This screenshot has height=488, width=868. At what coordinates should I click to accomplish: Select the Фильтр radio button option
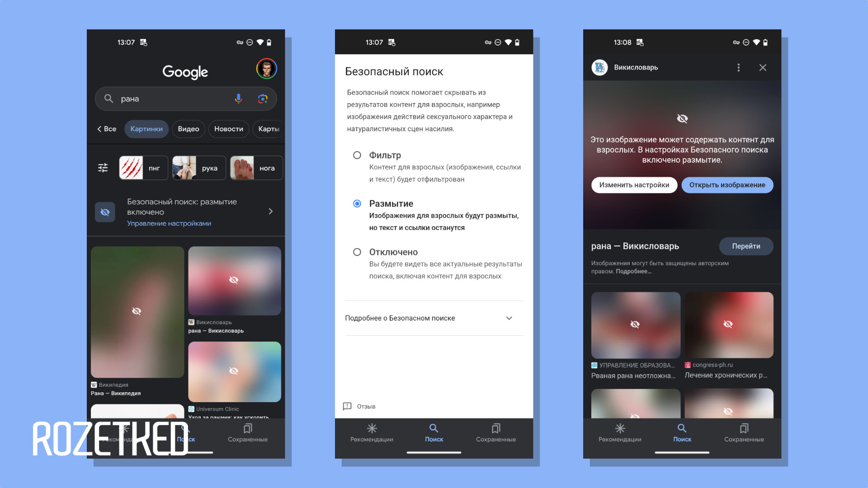[355, 155]
